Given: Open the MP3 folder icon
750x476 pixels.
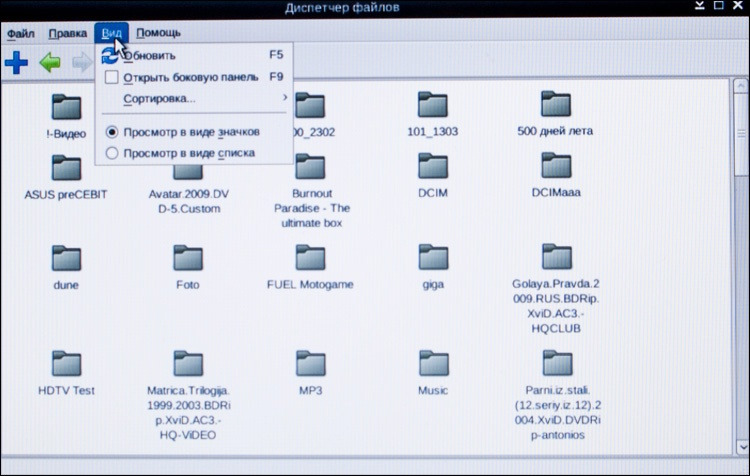Looking at the screenshot, I should (x=310, y=364).
